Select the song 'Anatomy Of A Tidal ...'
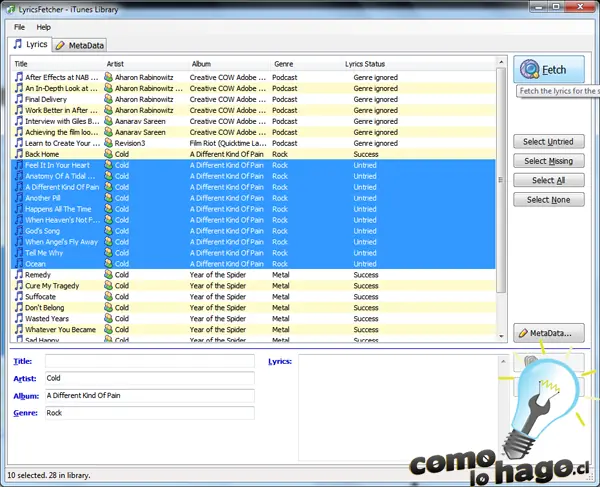 (60, 176)
